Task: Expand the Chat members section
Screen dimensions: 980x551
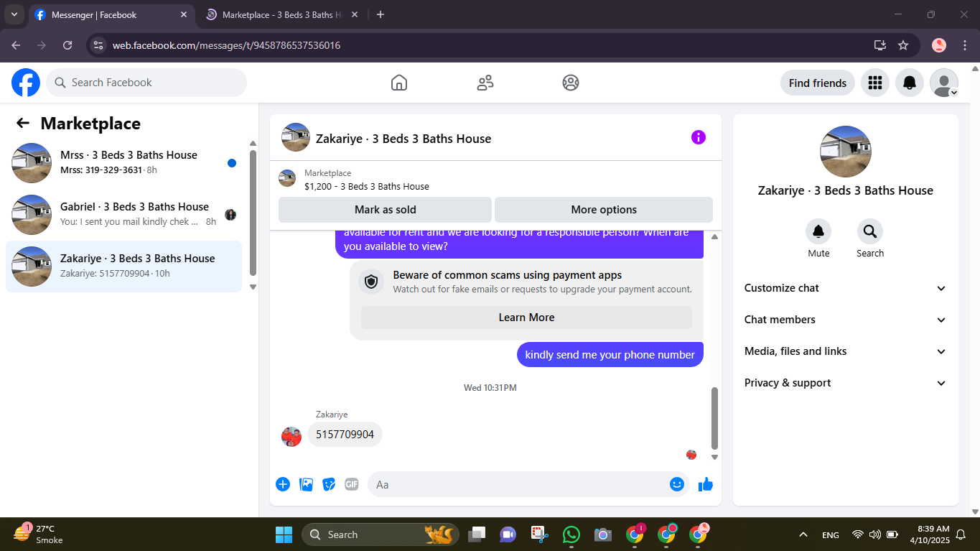Action: [x=845, y=320]
